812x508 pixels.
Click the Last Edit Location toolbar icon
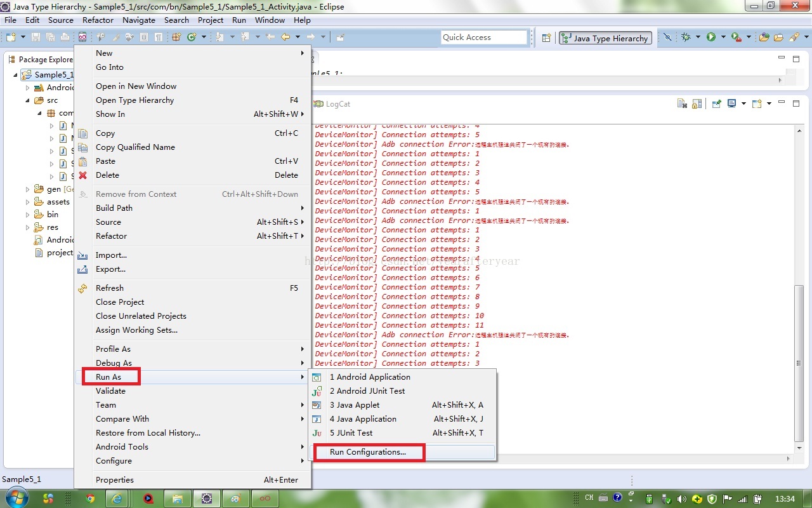270,37
